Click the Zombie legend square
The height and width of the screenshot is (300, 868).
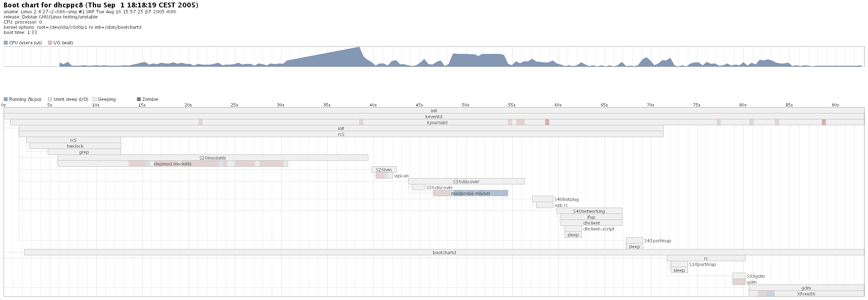coord(139,99)
